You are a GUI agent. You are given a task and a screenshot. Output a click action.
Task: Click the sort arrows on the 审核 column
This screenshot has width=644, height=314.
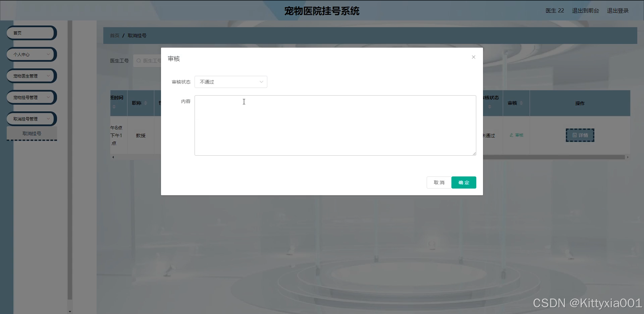pyautogui.click(x=521, y=103)
